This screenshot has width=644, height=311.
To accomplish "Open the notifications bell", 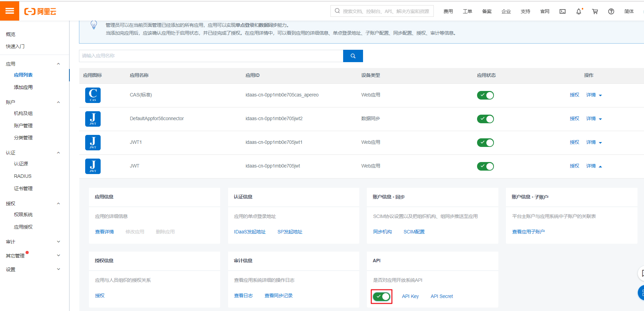I will (x=579, y=11).
